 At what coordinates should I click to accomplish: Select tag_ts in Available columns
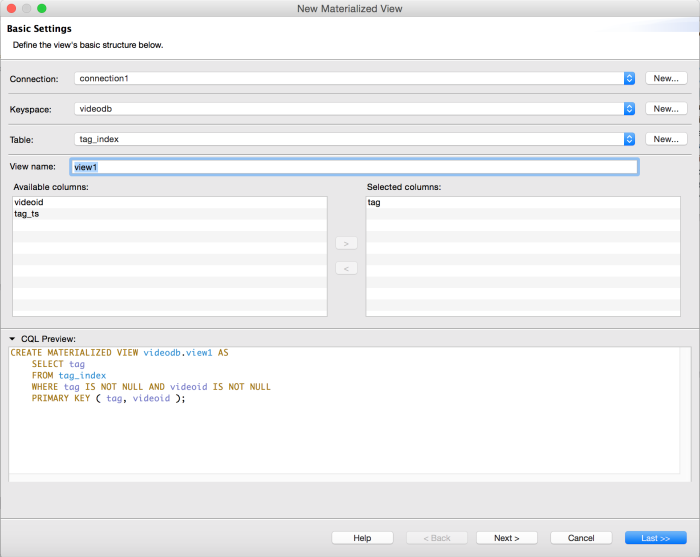pos(27,213)
